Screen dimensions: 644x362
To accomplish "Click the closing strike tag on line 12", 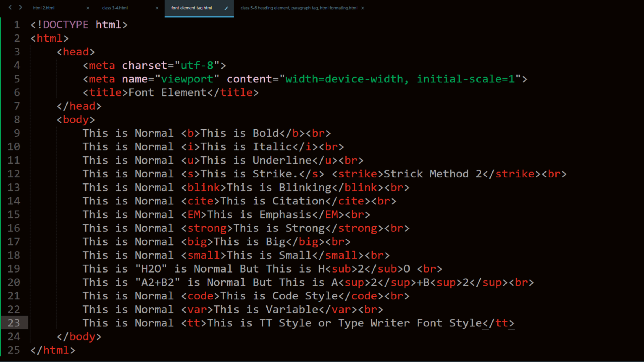I will tap(515, 174).
